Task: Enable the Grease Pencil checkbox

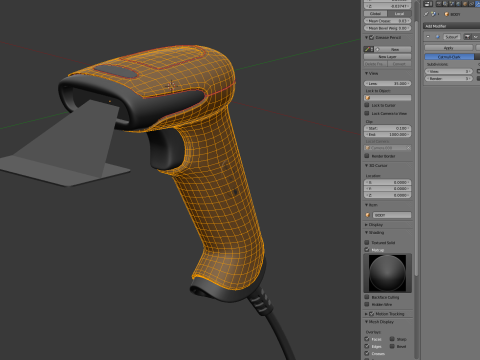Action: coord(371,38)
